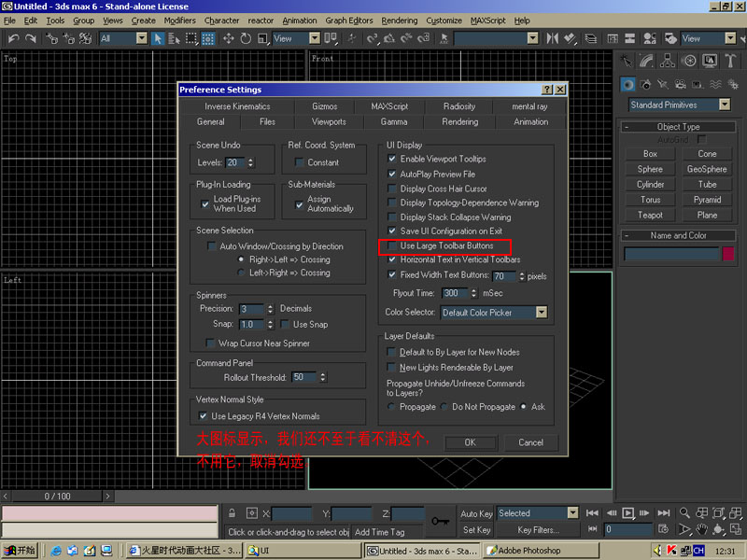Click the Undo arrow icon in toolbar
This screenshot has height=560, width=747.
point(13,38)
